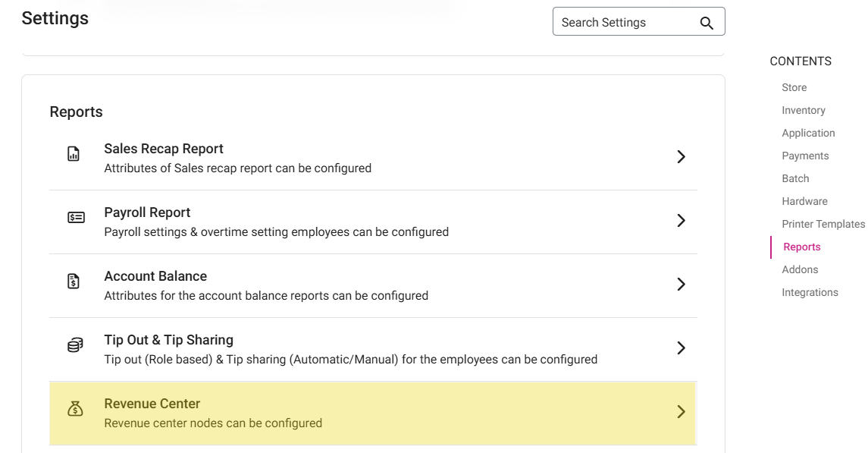Click the search magnifier icon
The width and height of the screenshot is (868, 453).
pos(707,23)
